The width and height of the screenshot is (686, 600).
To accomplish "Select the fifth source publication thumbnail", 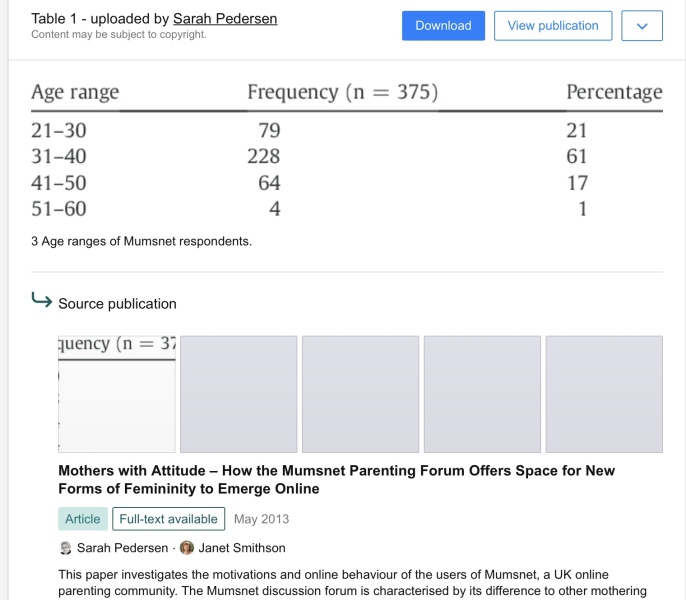I will click(604, 393).
